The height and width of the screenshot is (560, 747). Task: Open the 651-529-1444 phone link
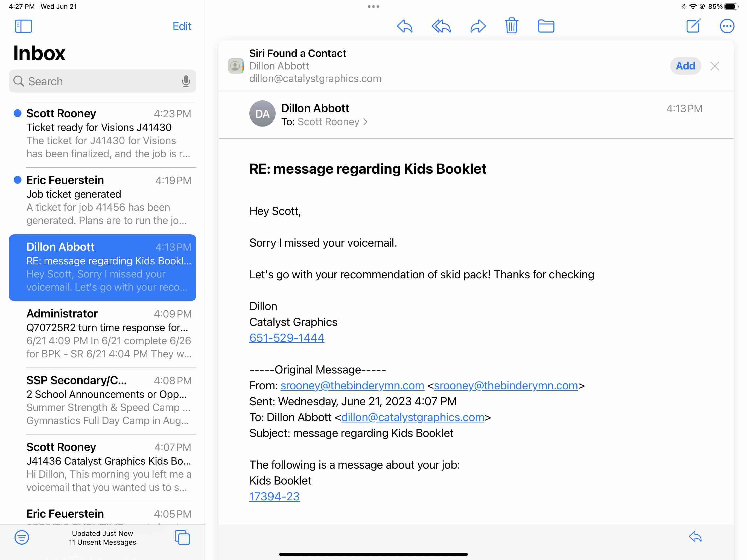287,338
